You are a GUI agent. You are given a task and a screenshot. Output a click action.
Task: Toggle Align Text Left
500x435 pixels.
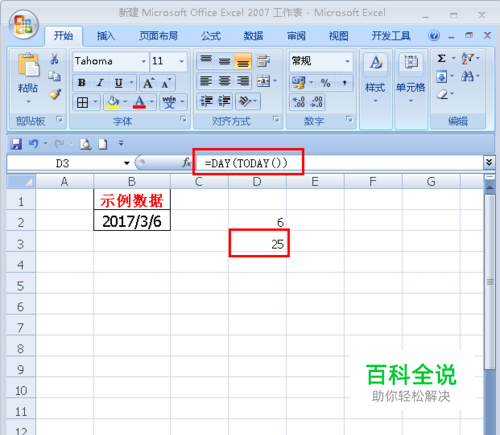click(x=206, y=81)
